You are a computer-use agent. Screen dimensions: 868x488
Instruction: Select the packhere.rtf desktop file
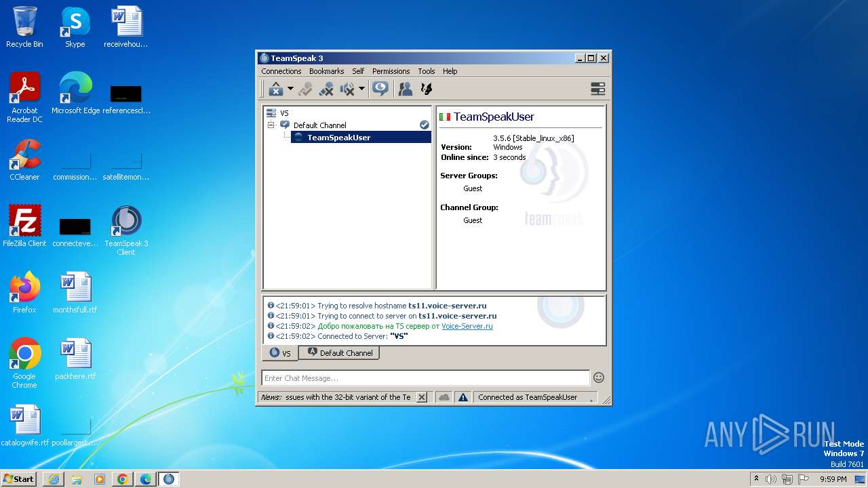pos(75,359)
